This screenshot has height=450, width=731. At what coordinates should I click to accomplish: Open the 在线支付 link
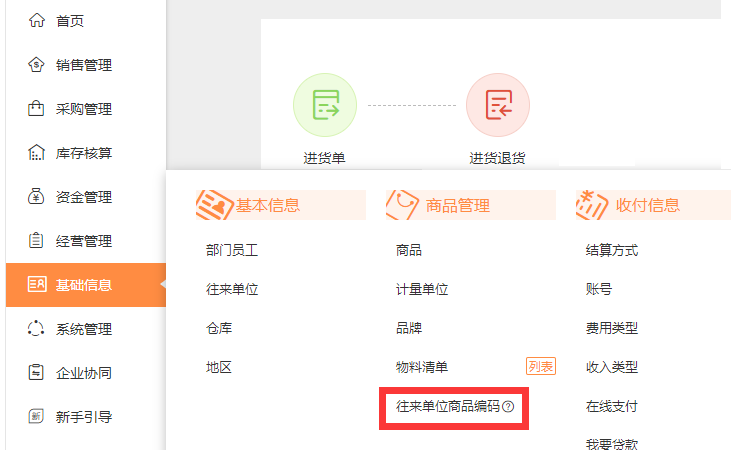[x=612, y=407]
